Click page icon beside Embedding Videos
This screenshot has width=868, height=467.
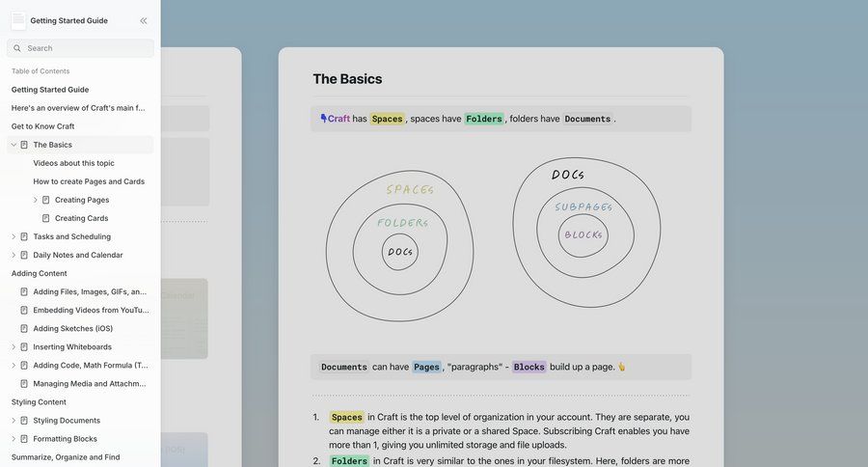click(24, 311)
